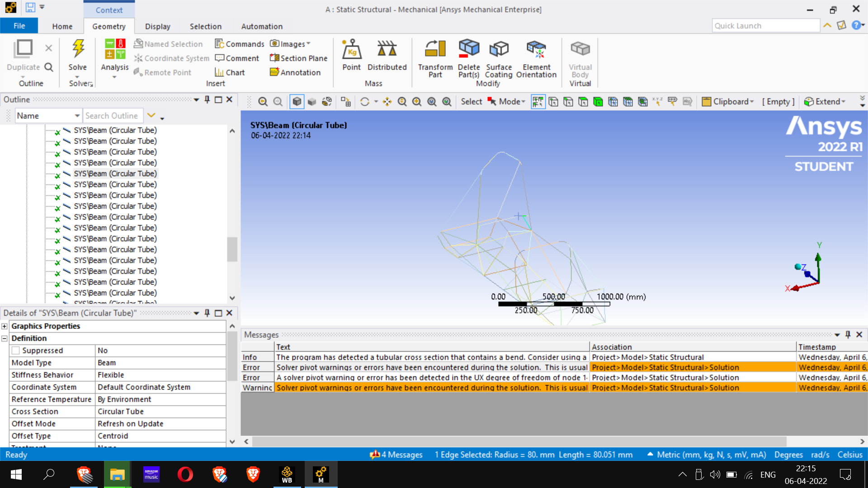Open Ansys Help question mark
Image resolution: width=868 pixels, height=488 pixels.
coord(856,25)
